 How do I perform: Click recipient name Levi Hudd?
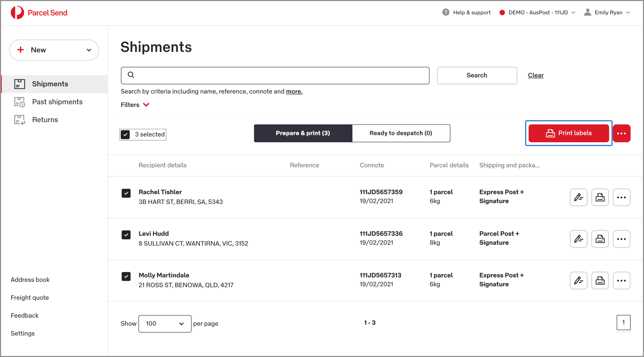tap(154, 234)
